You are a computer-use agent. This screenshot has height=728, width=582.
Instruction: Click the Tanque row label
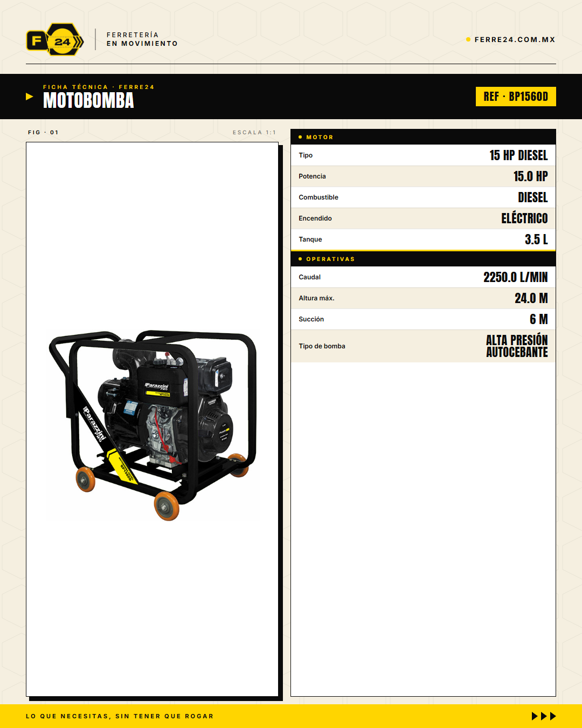coord(310,239)
